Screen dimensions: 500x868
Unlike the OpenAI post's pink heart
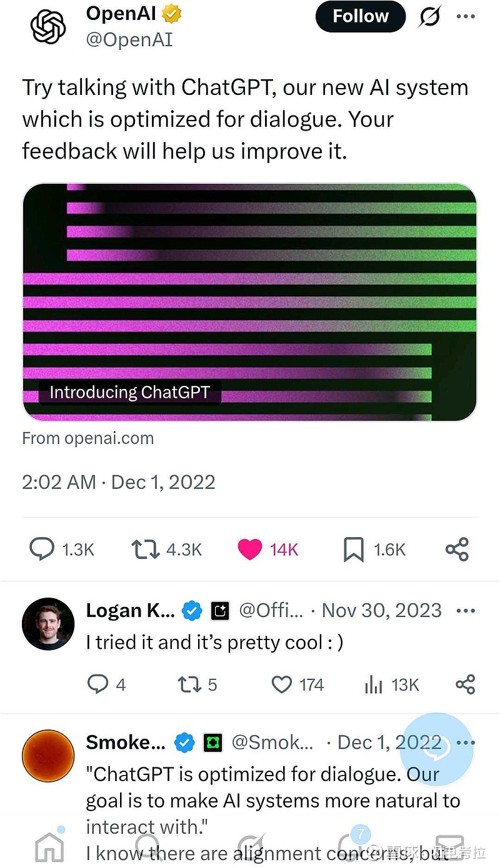tap(250, 549)
